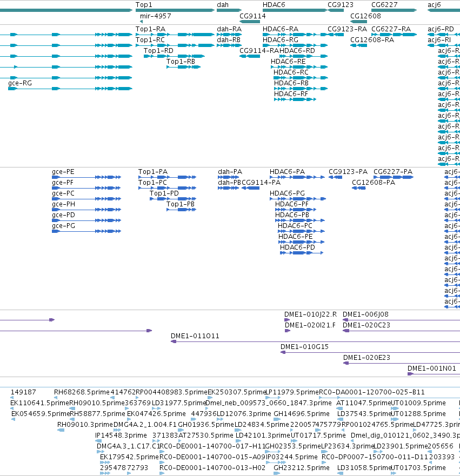Select the dah-RB transcript
Image resolution: width=460 pixels, height=476 pixels.
coord(229,45)
